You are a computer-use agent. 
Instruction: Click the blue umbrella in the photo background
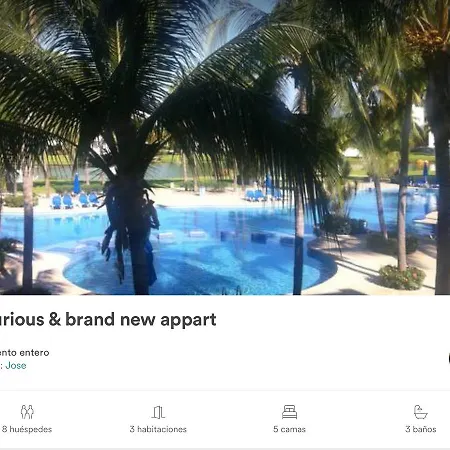coord(77,183)
